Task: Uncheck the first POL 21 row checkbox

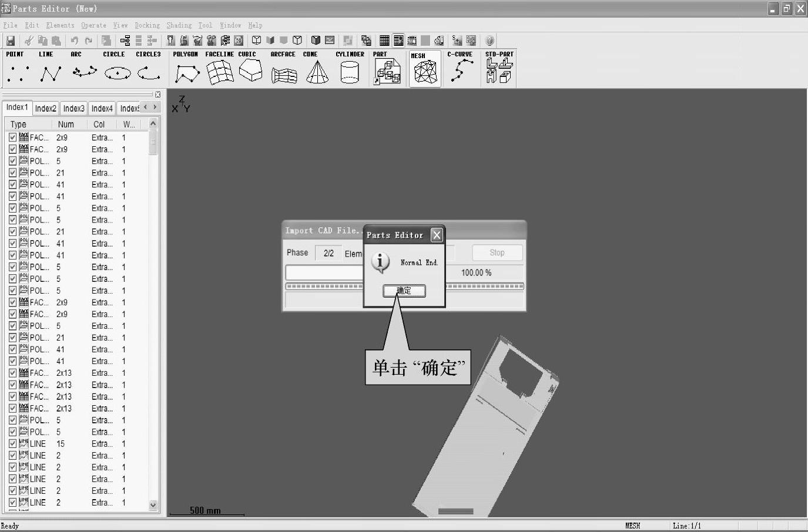Action: point(13,173)
